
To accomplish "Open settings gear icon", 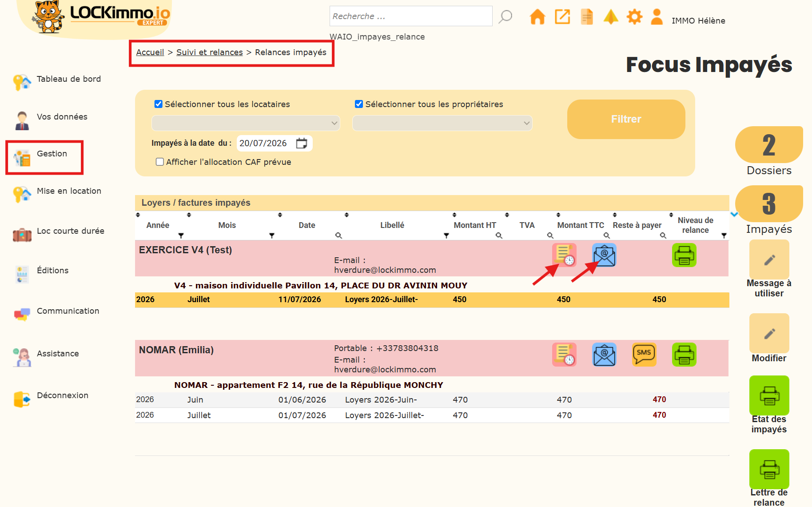I will pyautogui.click(x=634, y=17).
